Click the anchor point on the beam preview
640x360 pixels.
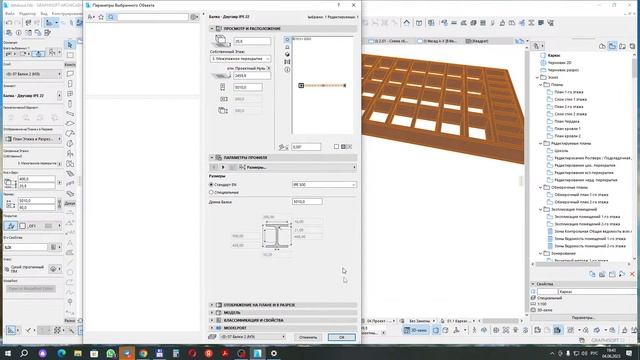(x=301, y=85)
